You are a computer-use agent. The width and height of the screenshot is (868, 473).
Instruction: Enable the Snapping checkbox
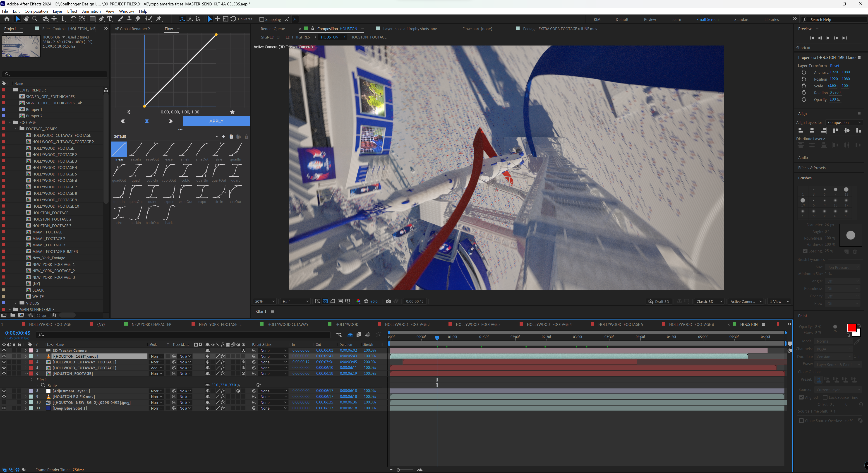click(x=261, y=19)
